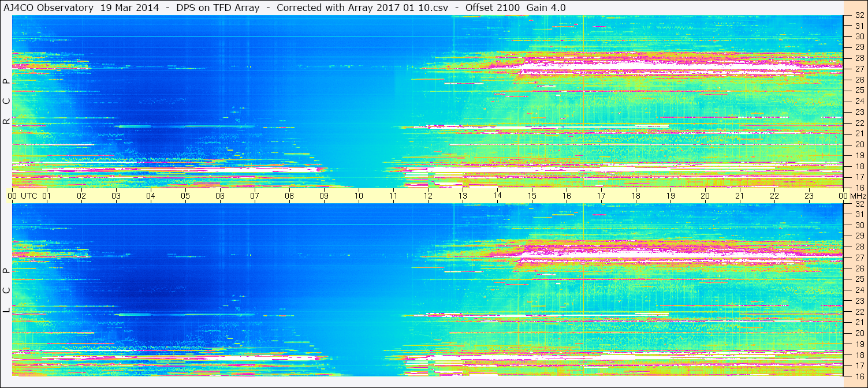
Task: Select the 15 hour mark on UTC axis
Action: pos(532,196)
